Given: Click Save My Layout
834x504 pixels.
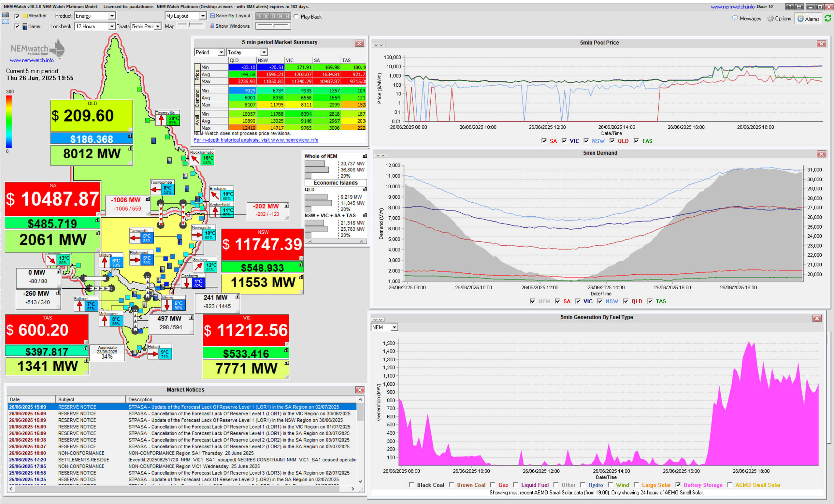Looking at the screenshot, I should coord(230,16).
